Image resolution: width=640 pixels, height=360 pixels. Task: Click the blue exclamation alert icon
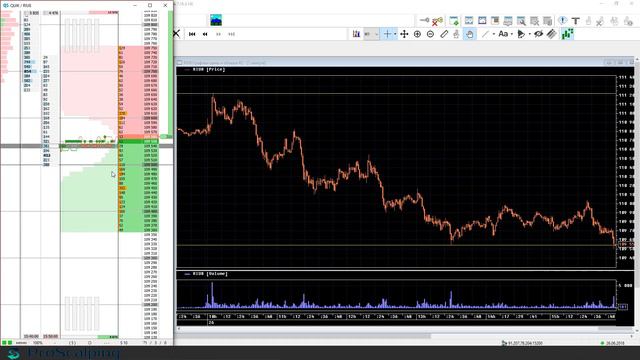pyautogui.click(x=562, y=20)
